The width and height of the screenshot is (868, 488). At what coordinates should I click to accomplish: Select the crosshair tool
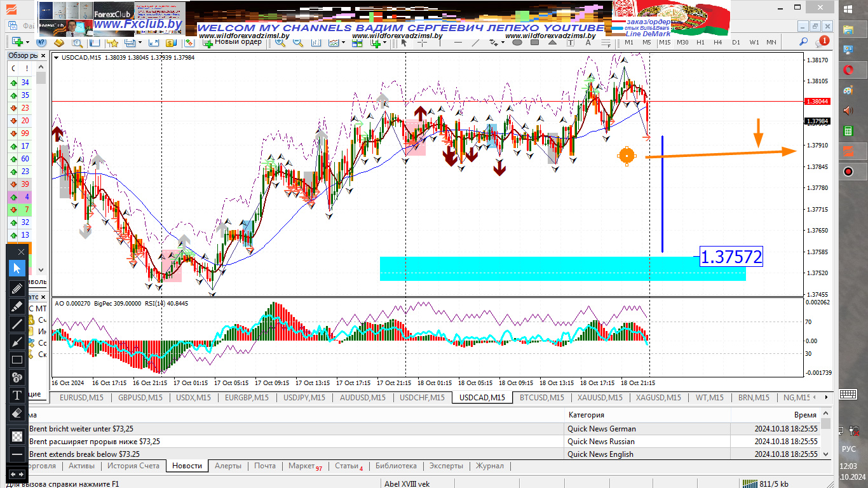pyautogui.click(x=422, y=43)
